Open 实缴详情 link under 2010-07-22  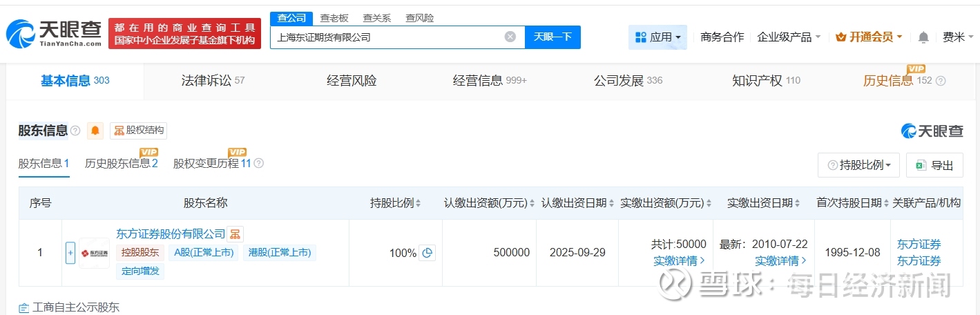click(781, 261)
